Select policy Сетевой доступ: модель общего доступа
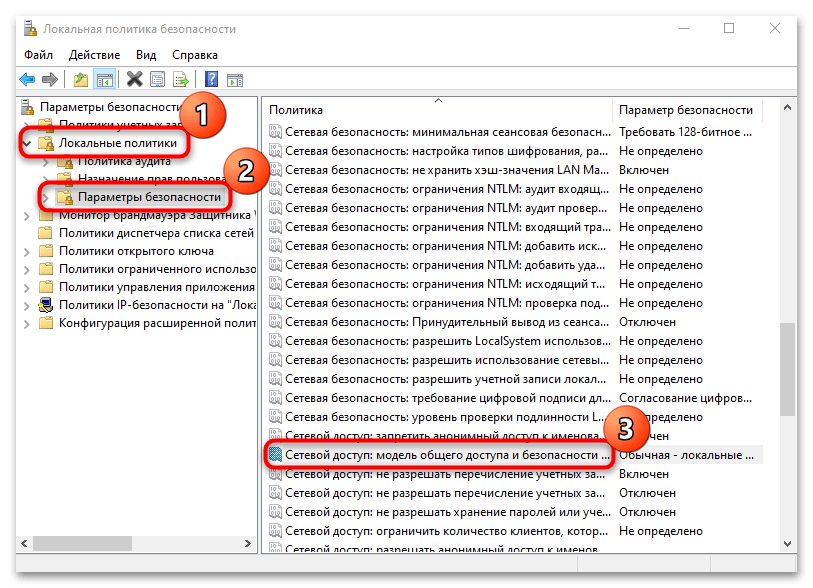 [x=446, y=455]
